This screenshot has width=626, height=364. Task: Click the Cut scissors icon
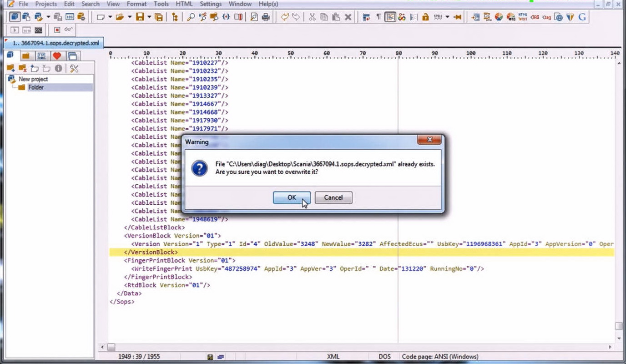tap(312, 17)
